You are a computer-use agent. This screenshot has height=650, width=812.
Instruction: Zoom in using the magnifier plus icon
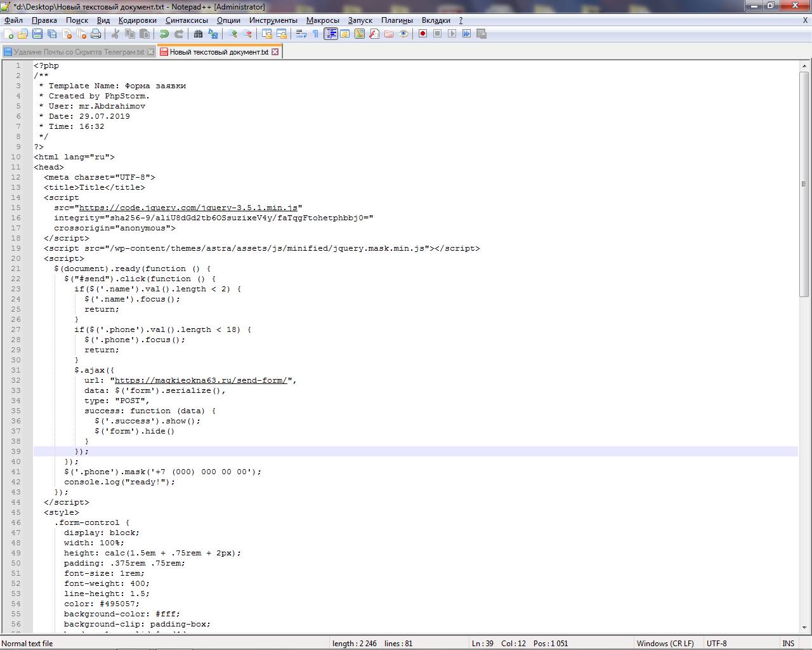233,34
